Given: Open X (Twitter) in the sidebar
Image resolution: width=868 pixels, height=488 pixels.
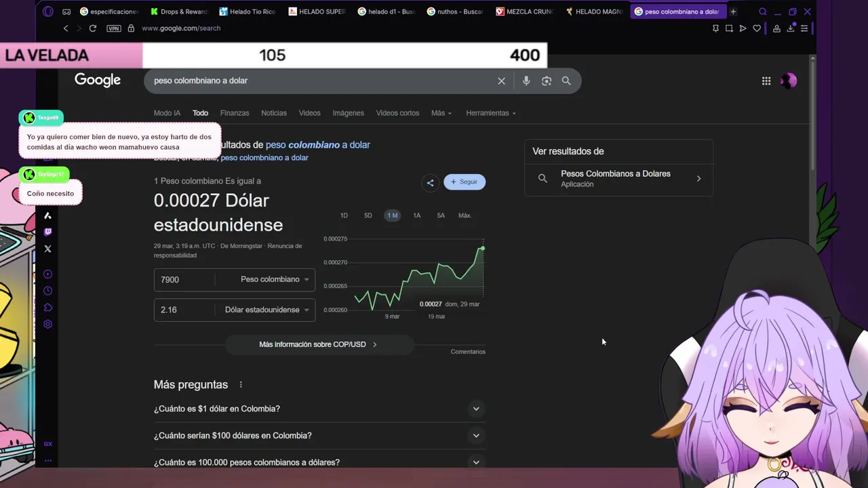Looking at the screenshot, I should pos(47,249).
